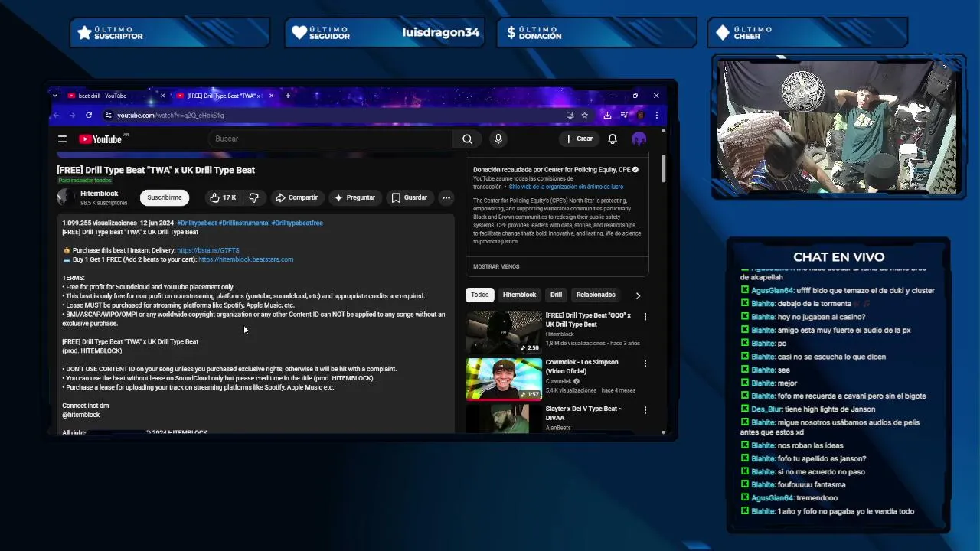Close the 'beat drill - YouTube' tab
980x551 pixels.
(162, 96)
